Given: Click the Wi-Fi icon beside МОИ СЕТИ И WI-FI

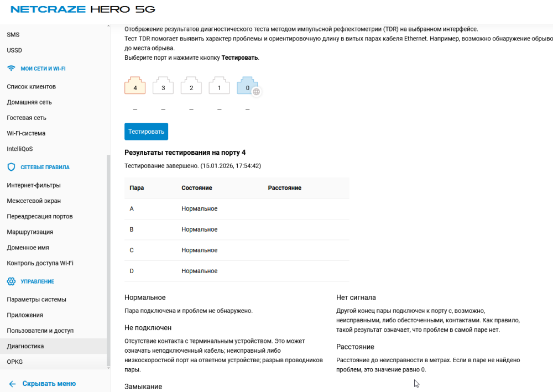Looking at the screenshot, I should point(11,68).
